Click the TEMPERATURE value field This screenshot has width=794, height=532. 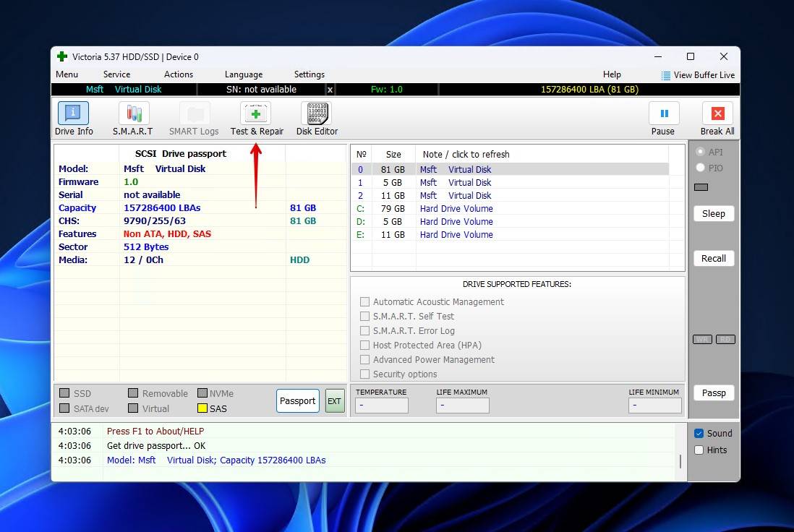(x=381, y=406)
